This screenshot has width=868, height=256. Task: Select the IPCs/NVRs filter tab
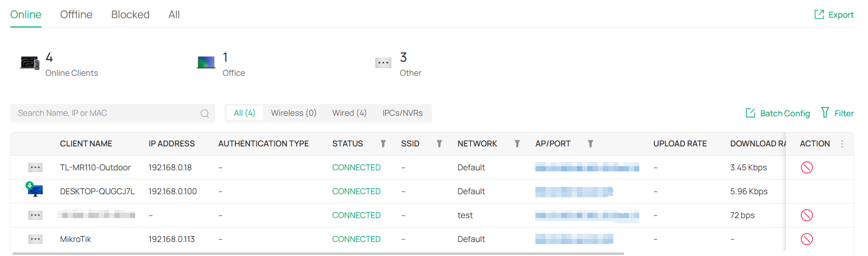(402, 113)
